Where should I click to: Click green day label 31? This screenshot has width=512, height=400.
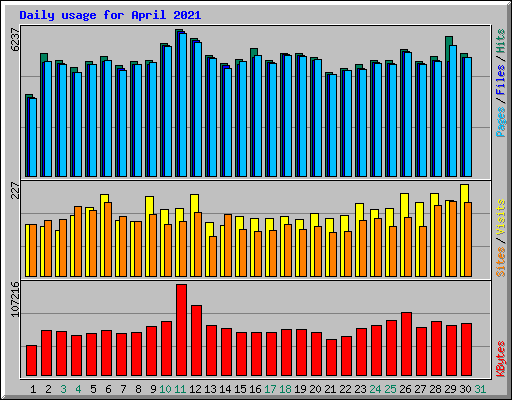pos(480,389)
